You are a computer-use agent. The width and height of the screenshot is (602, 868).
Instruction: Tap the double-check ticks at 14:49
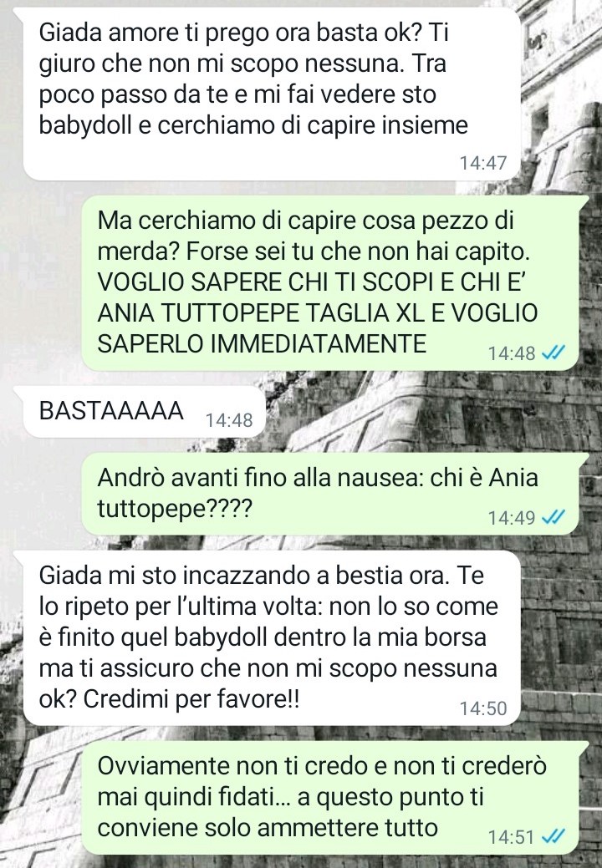[553, 517]
